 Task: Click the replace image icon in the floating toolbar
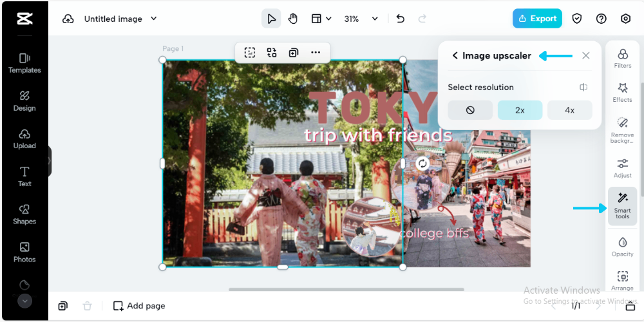click(x=272, y=53)
